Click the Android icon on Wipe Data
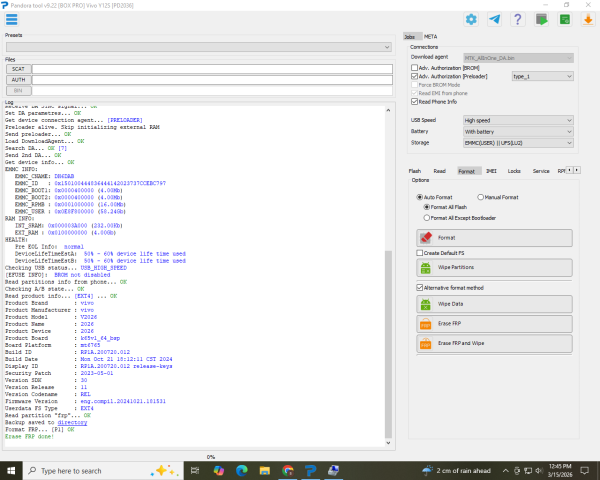This screenshot has width=600, height=480. [x=426, y=304]
